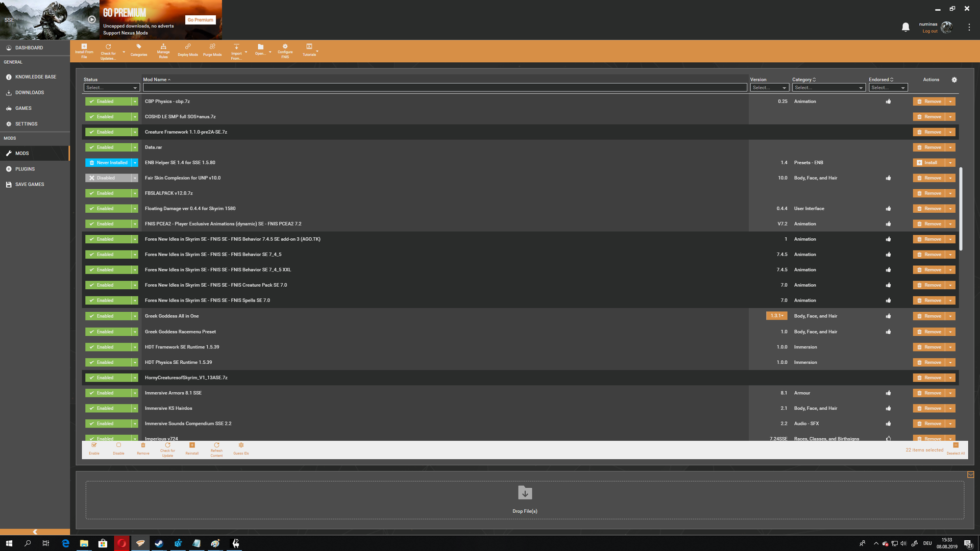Click Import From toolbar icon

tap(236, 52)
